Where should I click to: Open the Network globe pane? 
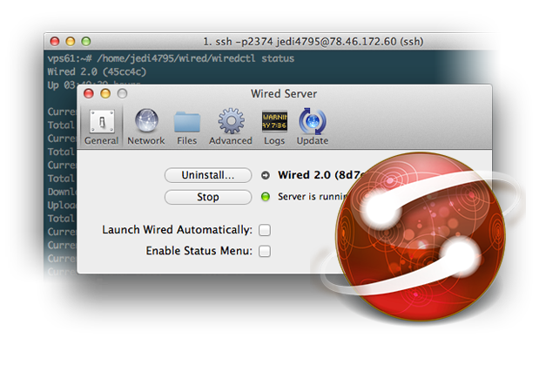[x=146, y=121]
